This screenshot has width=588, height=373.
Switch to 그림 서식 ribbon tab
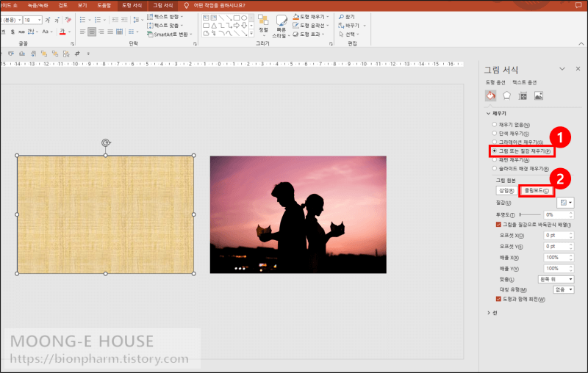pos(162,5)
